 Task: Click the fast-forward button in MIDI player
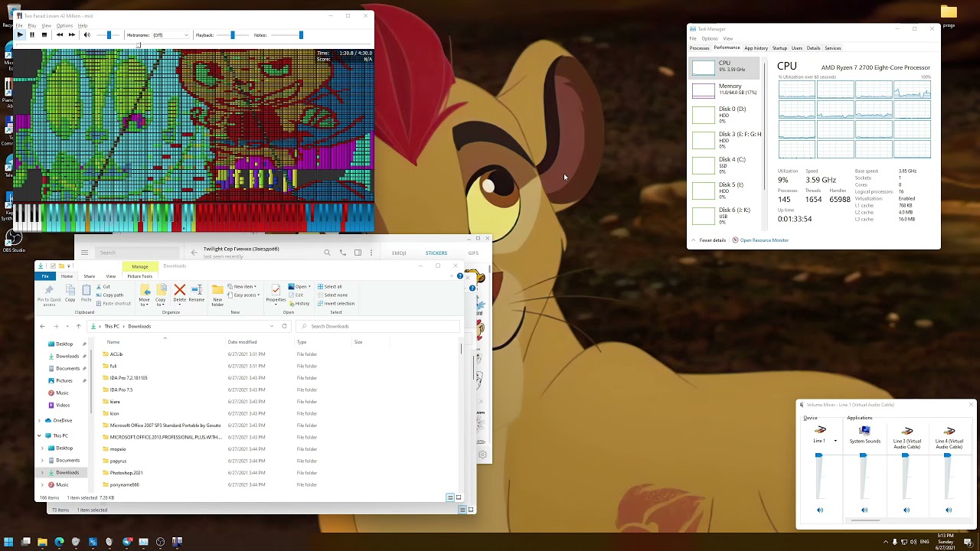click(72, 34)
